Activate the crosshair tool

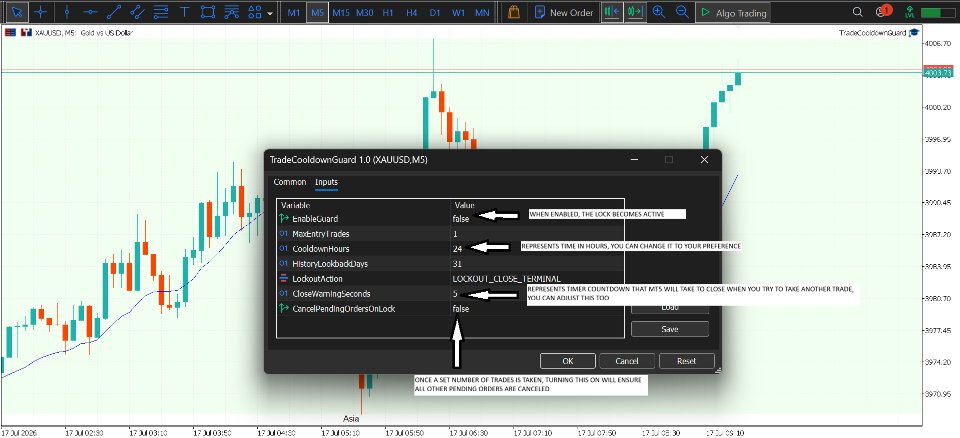pos(41,12)
